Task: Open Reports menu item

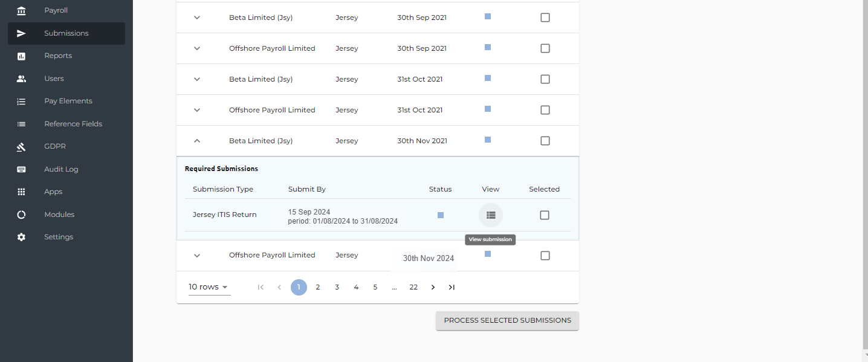Action: [66, 56]
